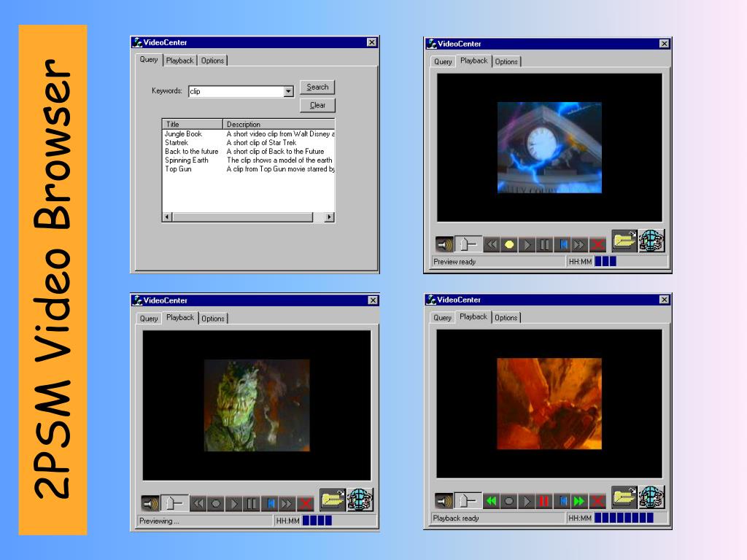Open Options tab in the Previewing window
Image resolution: width=747 pixels, height=560 pixels.
pyautogui.click(x=212, y=319)
